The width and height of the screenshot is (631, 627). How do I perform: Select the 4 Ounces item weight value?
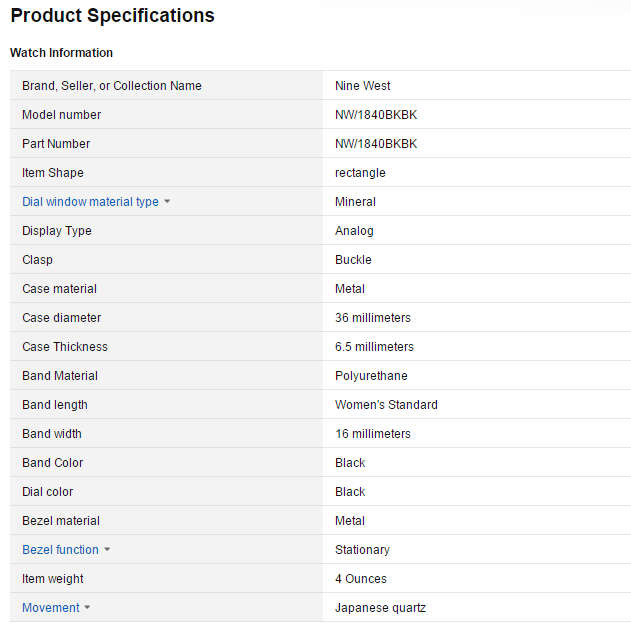click(361, 579)
